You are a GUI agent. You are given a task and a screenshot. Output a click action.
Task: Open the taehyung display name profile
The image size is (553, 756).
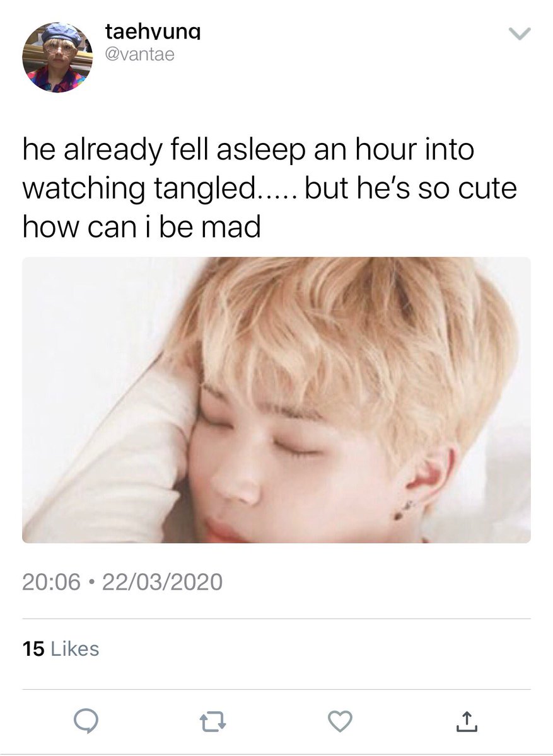(143, 31)
